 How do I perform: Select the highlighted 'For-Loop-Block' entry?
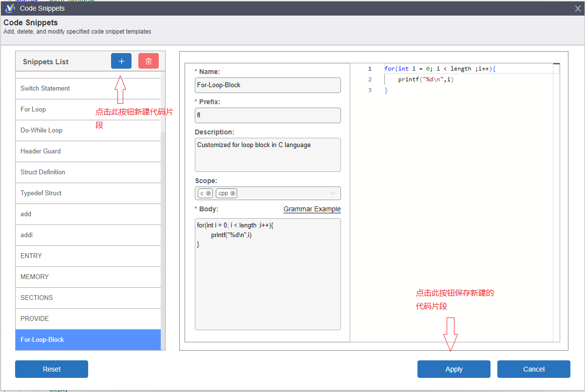click(88, 339)
